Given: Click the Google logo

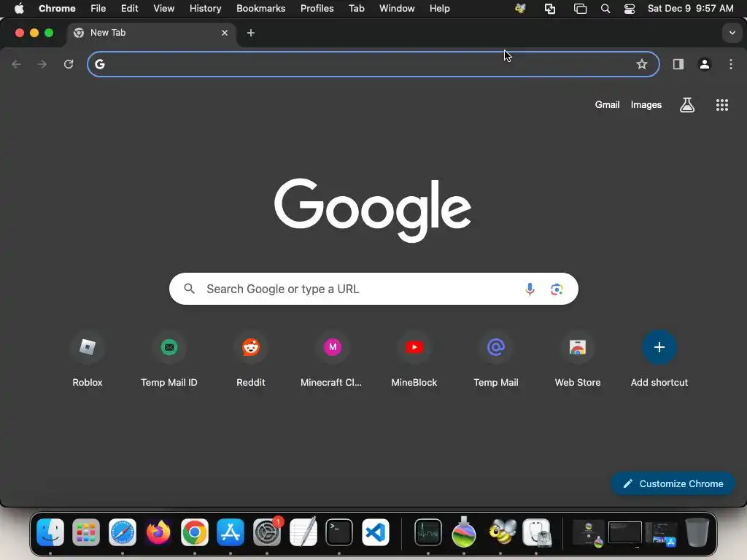Looking at the screenshot, I should click(373, 210).
